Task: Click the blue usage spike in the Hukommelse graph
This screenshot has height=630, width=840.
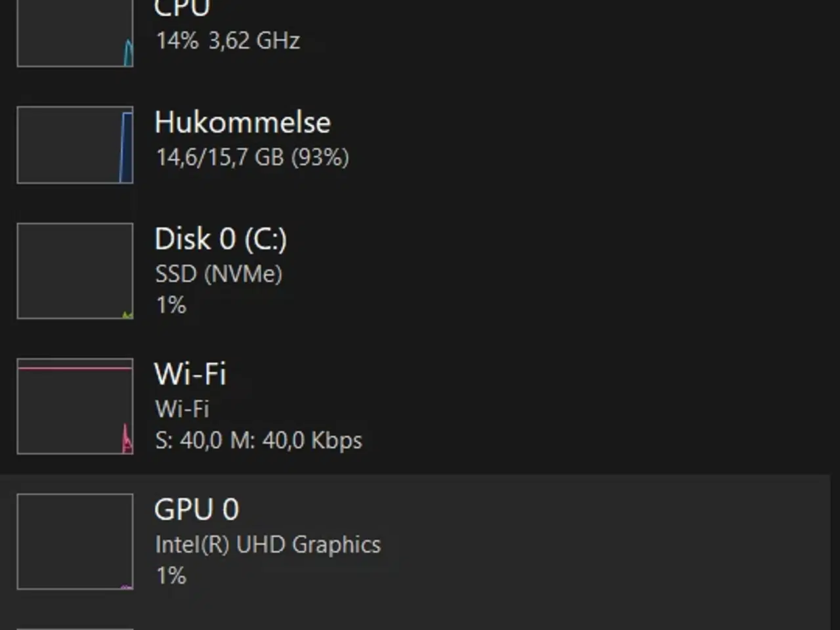Action: point(125,148)
